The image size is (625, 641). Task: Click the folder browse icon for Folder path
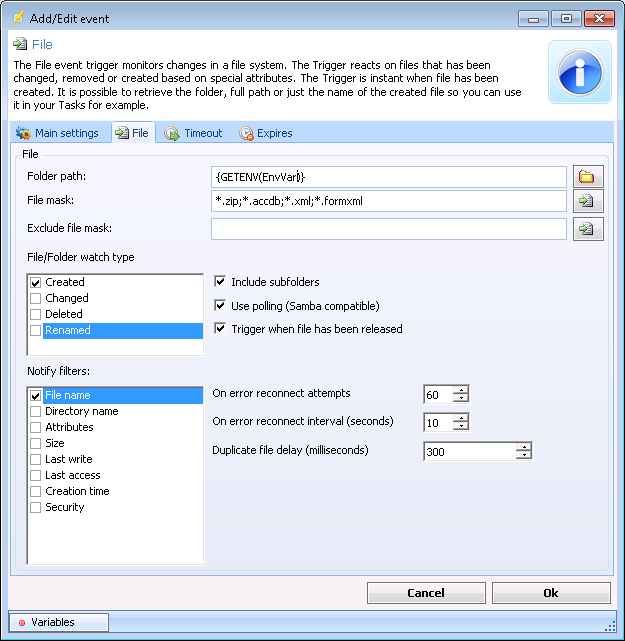(586, 177)
